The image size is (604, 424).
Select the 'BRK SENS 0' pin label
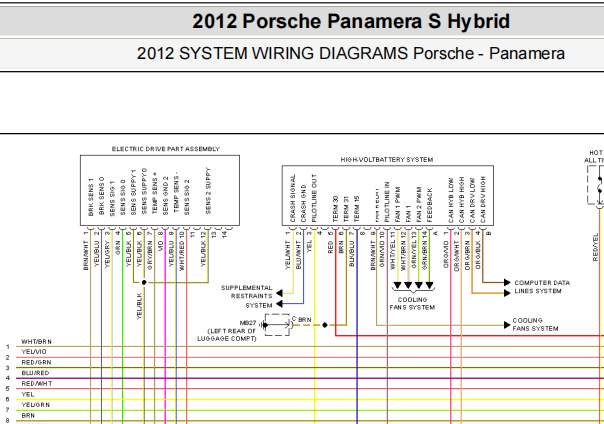coord(101,196)
